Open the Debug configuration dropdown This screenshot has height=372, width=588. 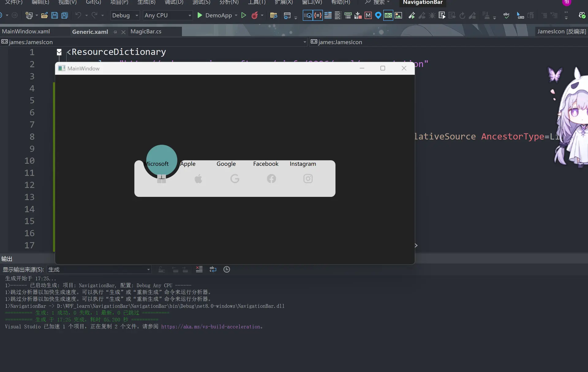(125, 15)
